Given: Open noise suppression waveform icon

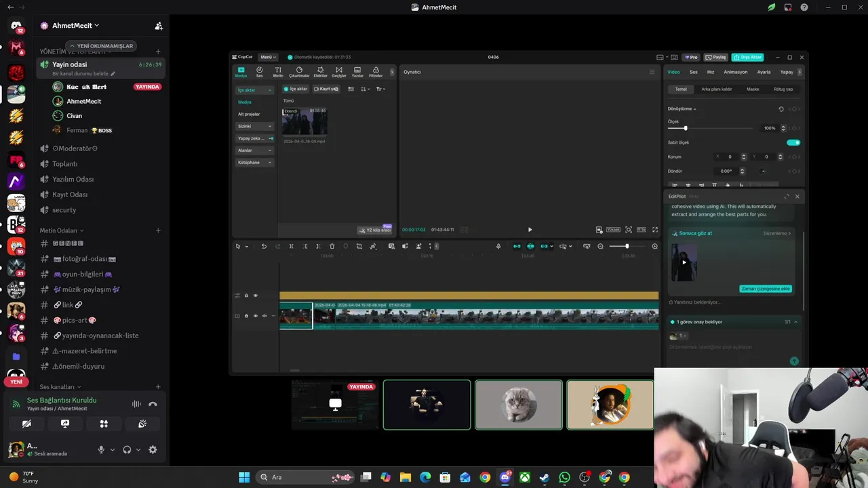Looking at the screenshot, I should [x=136, y=404].
